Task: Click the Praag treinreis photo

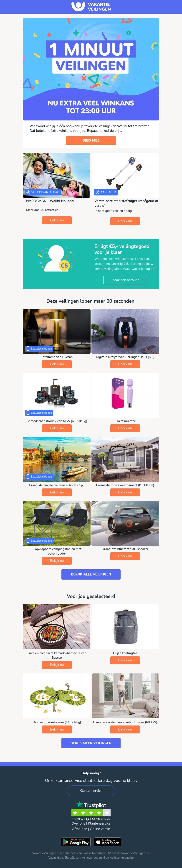Action: pos(57,459)
